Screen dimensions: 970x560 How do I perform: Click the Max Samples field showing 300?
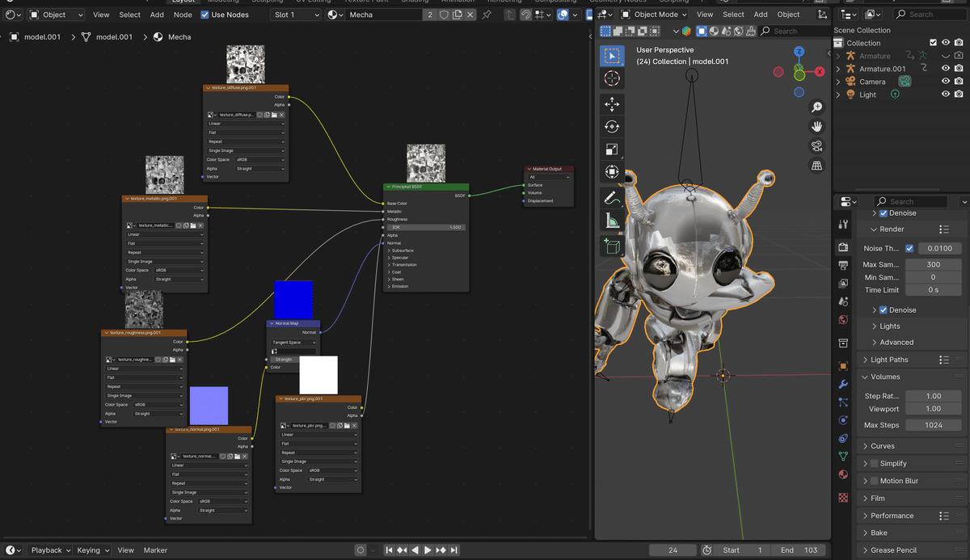[x=934, y=265]
